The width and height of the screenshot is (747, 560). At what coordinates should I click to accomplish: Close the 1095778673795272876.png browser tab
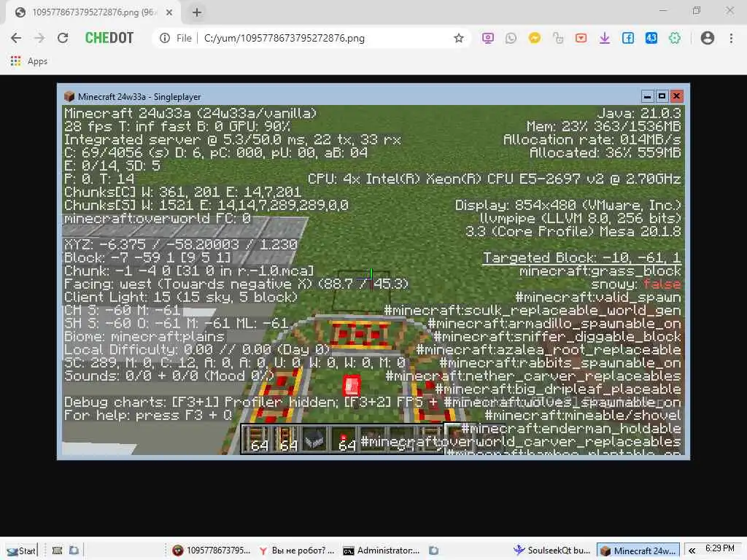[169, 12]
